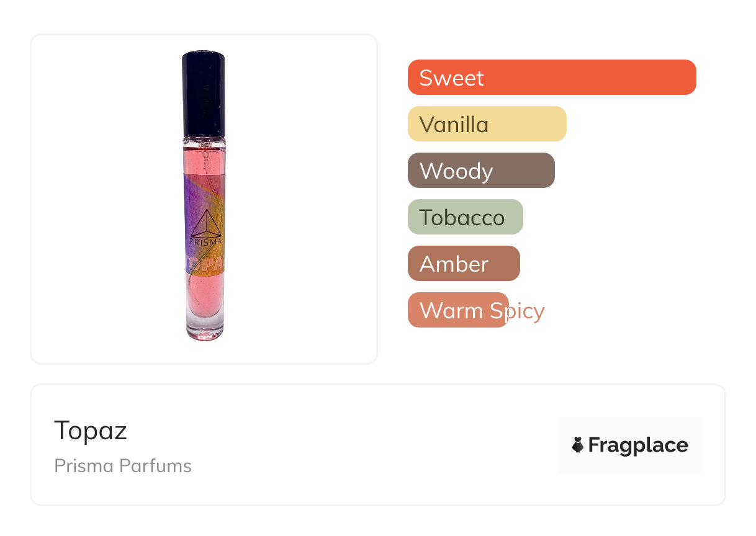
Task: Click the Prisma triangle logo on the bottle
Action: [x=204, y=223]
